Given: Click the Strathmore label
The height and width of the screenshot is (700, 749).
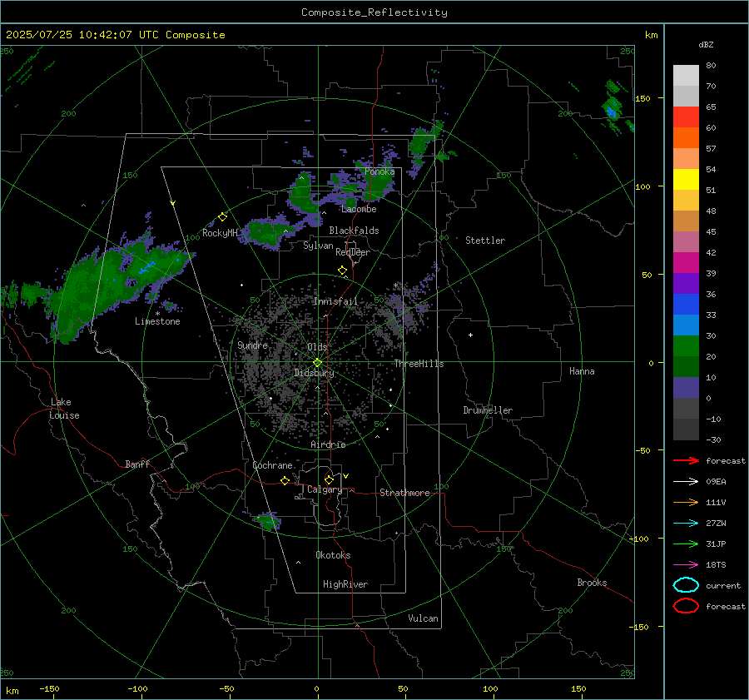Looking at the screenshot, I should (404, 493).
